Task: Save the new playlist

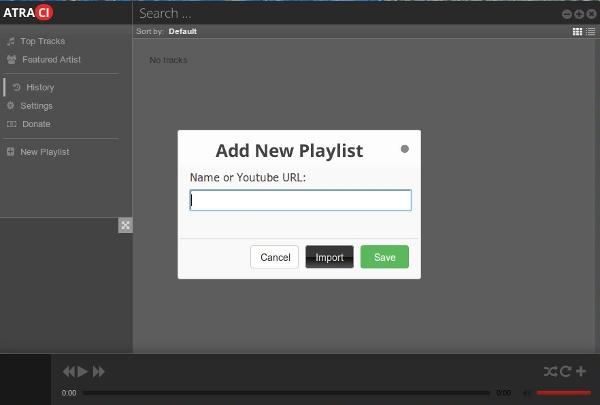Action: [x=385, y=257]
